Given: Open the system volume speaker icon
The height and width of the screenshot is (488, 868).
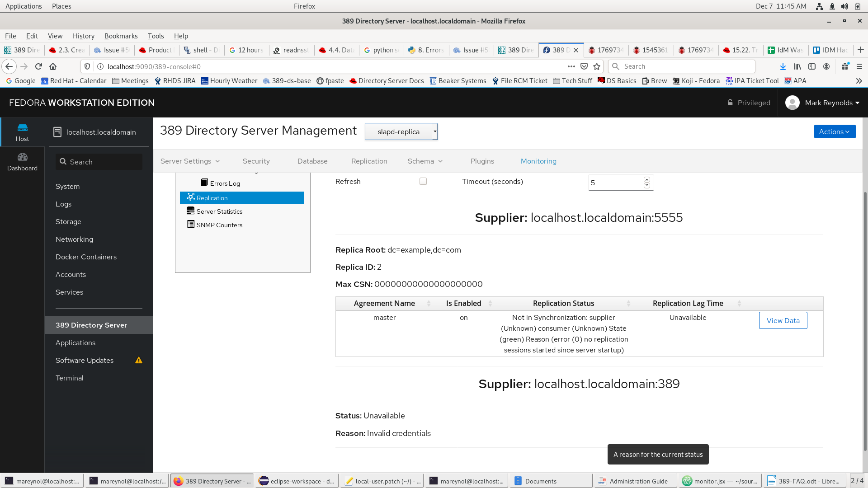Looking at the screenshot, I should [x=844, y=6].
